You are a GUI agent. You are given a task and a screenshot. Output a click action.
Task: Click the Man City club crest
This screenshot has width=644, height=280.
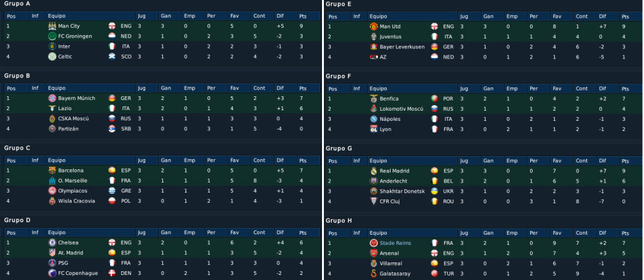coord(52,26)
